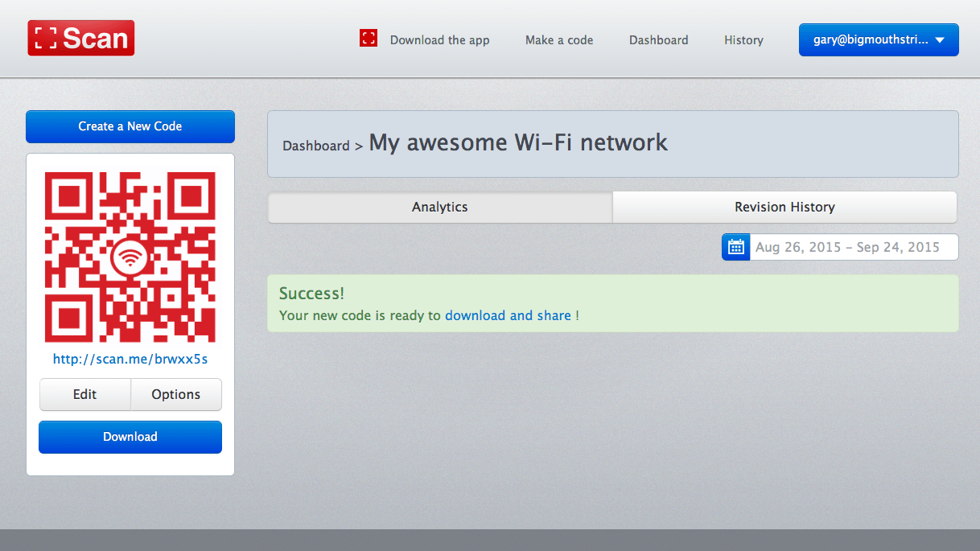Screen dimensions: 980x551
Task: Open the History page
Action: click(x=743, y=40)
